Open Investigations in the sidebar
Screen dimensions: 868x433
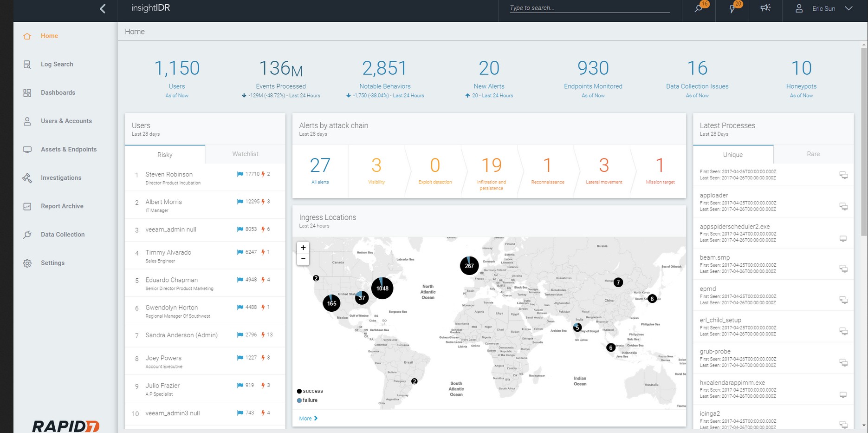[61, 177]
